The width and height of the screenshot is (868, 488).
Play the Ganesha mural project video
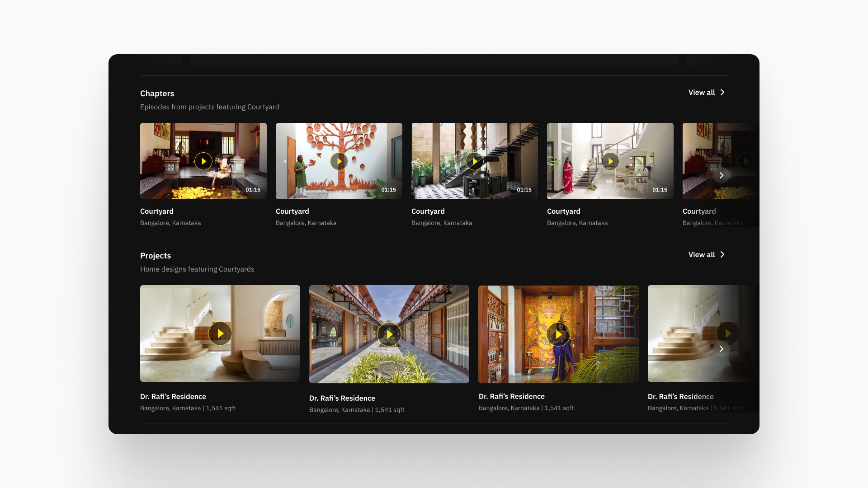558,334
